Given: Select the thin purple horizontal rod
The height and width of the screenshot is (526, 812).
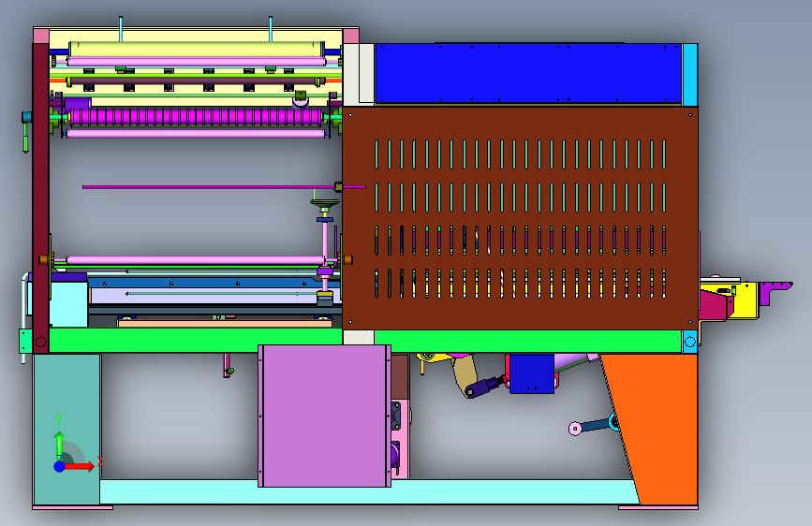Looking at the screenshot, I should 224,187.
